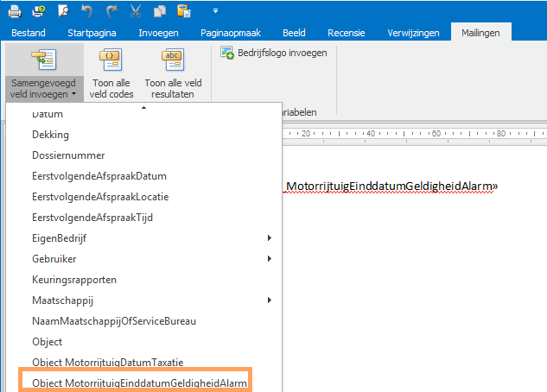Open the Recensie tab
The image size is (547, 392).
[346, 33]
